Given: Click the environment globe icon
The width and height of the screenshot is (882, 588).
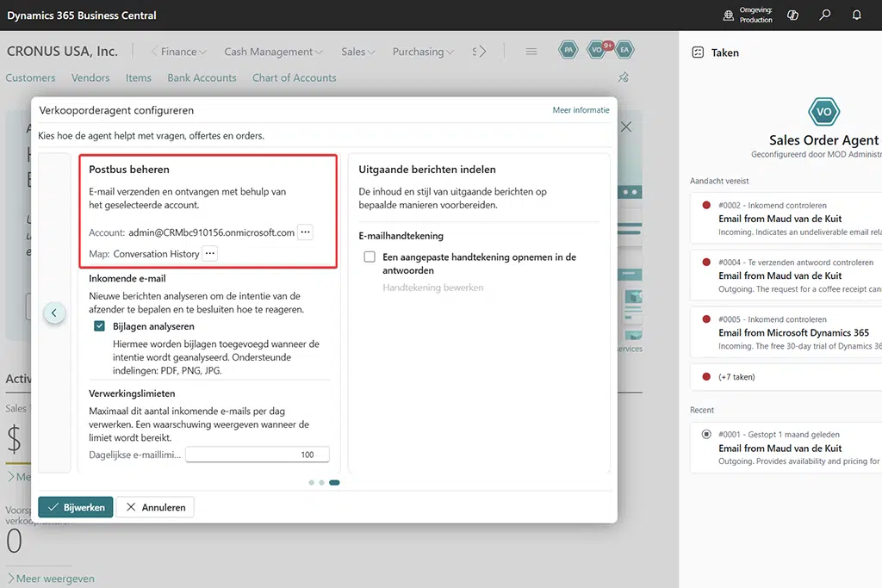Looking at the screenshot, I should coord(729,15).
